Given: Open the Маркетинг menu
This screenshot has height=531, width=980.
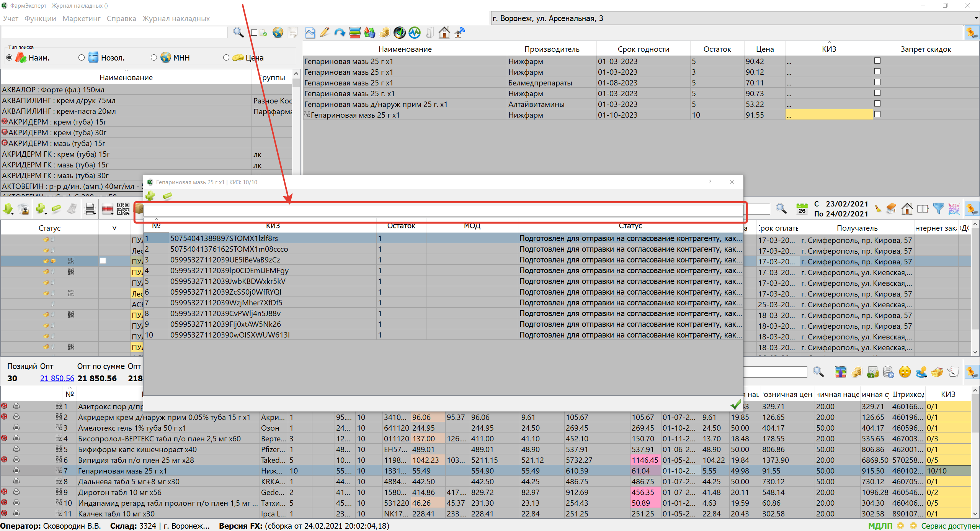Looking at the screenshot, I should 81,18.
